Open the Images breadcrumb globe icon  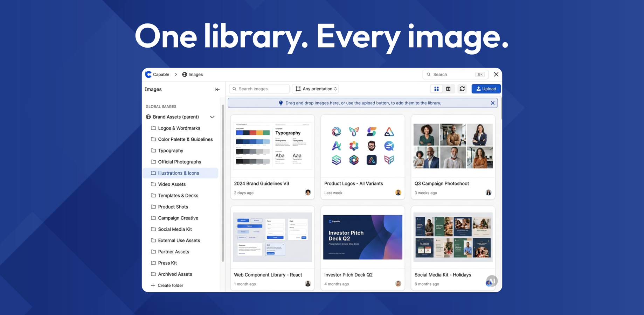(185, 75)
